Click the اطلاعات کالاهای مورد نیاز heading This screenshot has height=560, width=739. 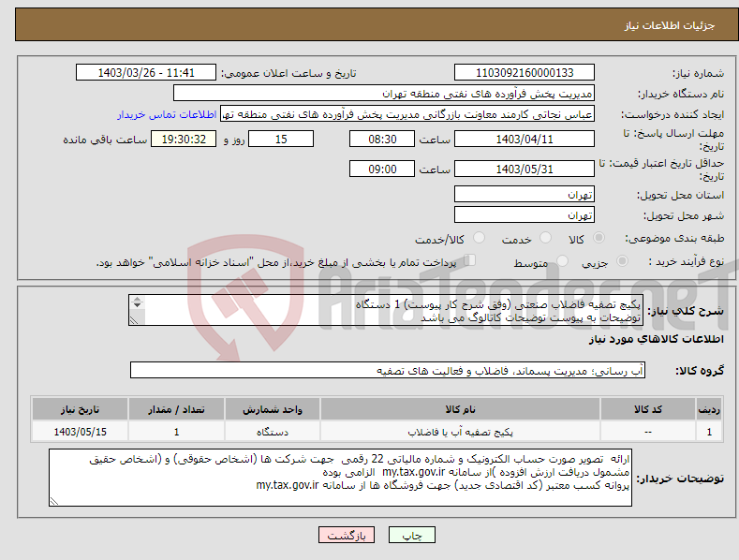tap(656, 339)
